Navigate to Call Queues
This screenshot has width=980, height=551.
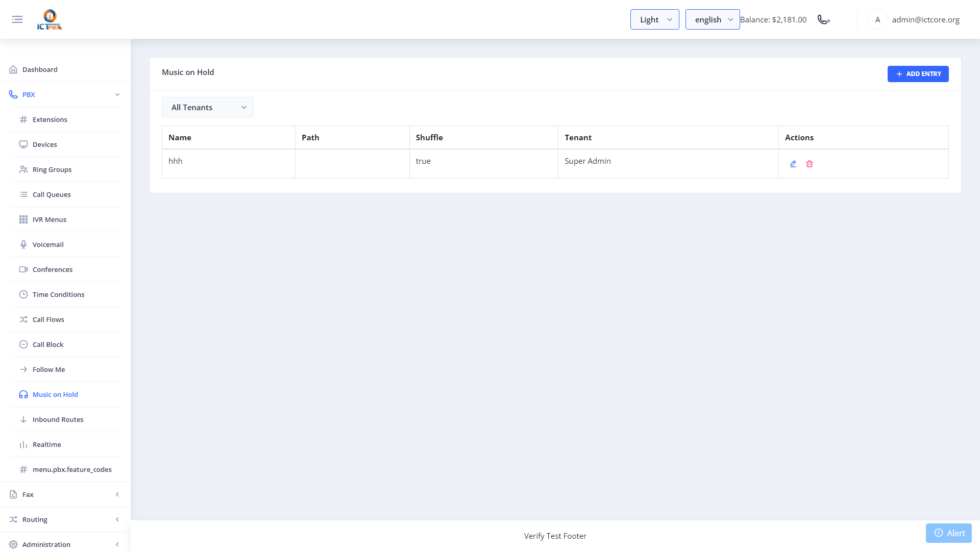[x=65, y=194]
